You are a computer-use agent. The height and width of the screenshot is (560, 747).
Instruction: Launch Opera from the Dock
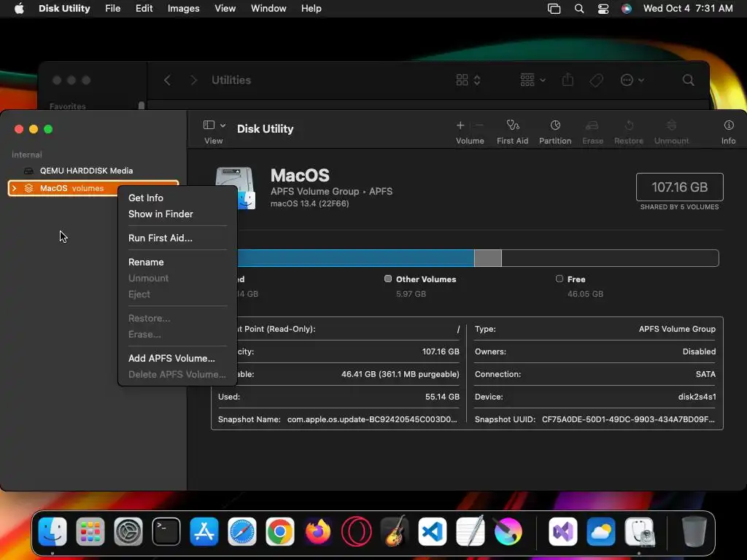(x=356, y=531)
